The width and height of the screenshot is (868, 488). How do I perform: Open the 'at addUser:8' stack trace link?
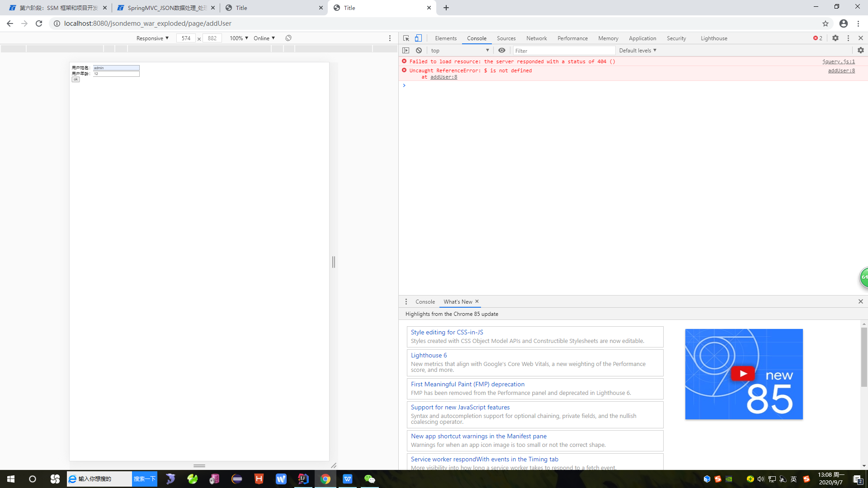click(443, 77)
